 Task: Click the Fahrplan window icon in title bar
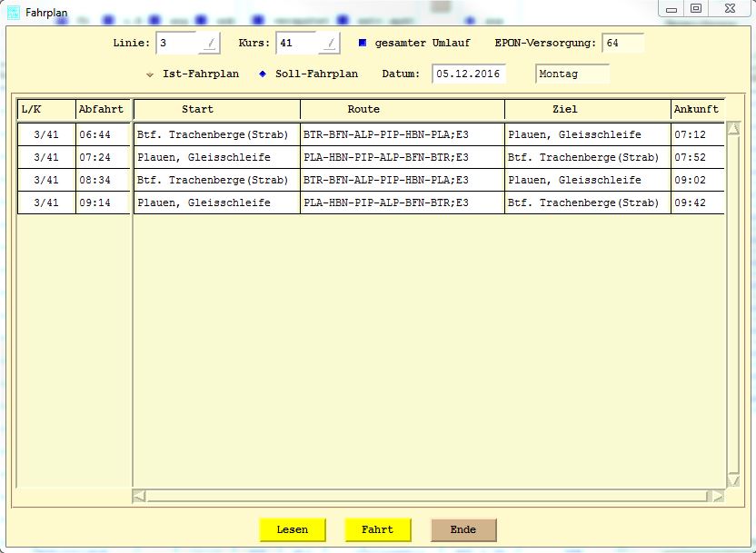click(x=13, y=12)
